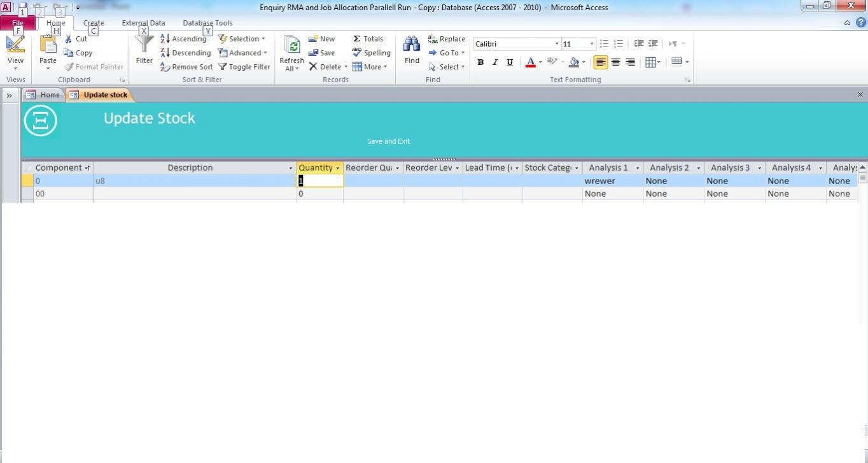Center-align the text

tap(615, 62)
